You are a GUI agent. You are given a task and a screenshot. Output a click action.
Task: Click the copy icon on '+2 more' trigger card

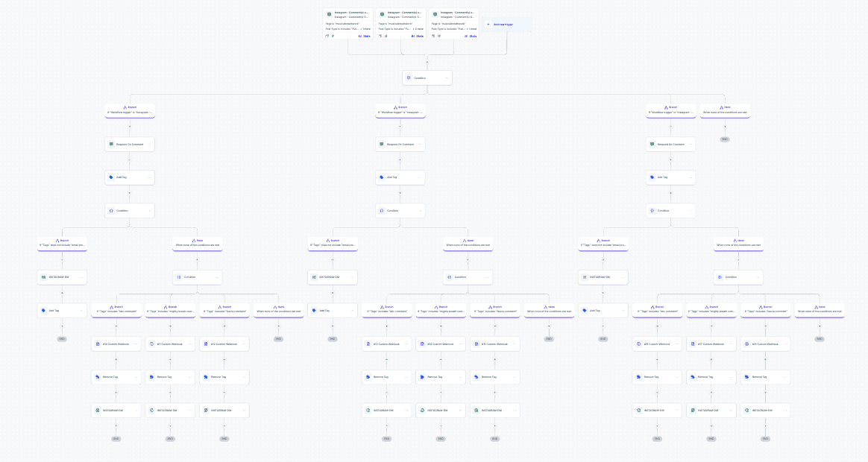point(380,36)
